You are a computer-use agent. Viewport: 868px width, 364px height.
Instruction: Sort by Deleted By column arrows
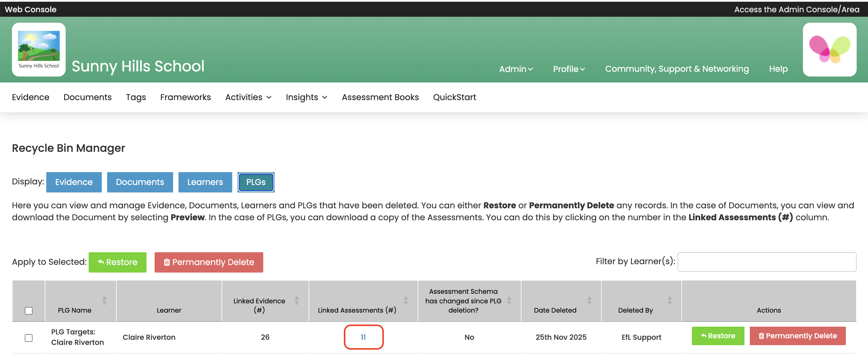tap(669, 300)
